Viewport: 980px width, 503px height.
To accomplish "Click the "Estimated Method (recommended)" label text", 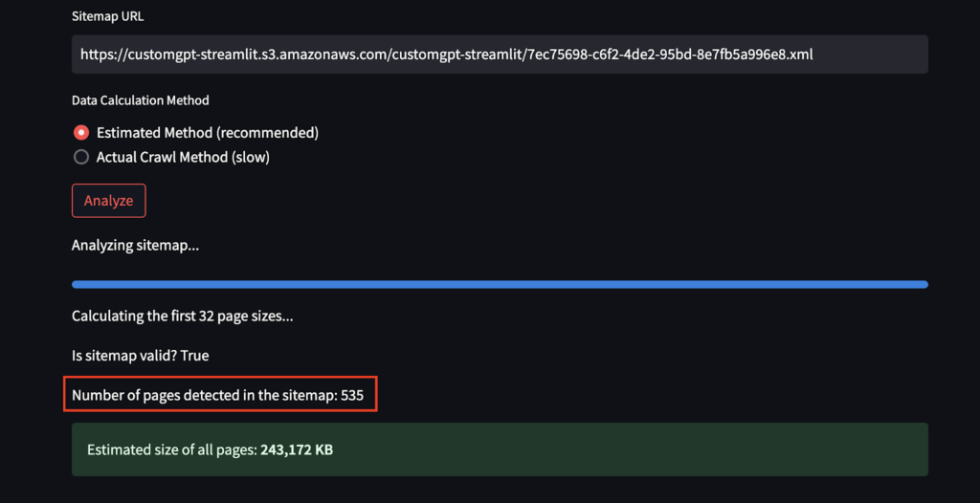I will 208,133.
